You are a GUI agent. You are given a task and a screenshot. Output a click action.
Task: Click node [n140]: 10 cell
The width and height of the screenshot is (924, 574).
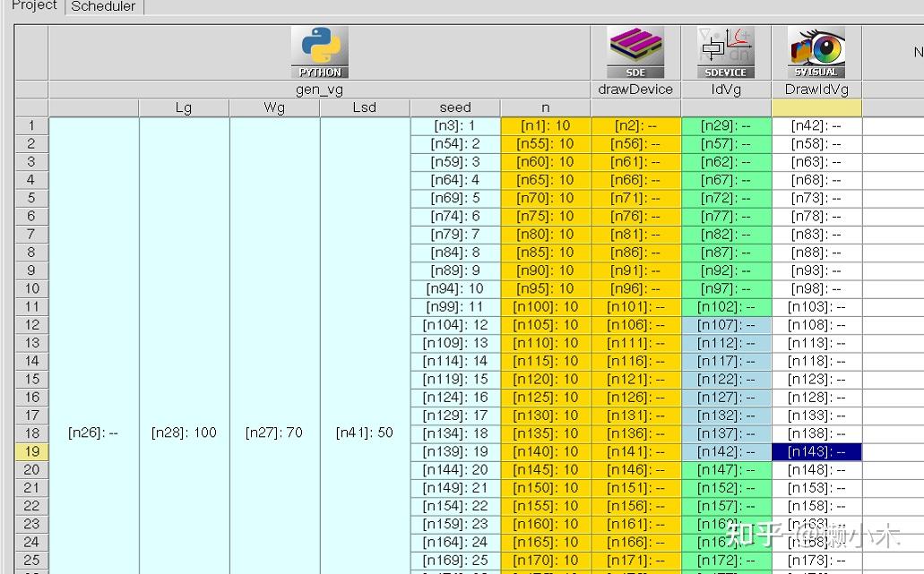tap(545, 451)
